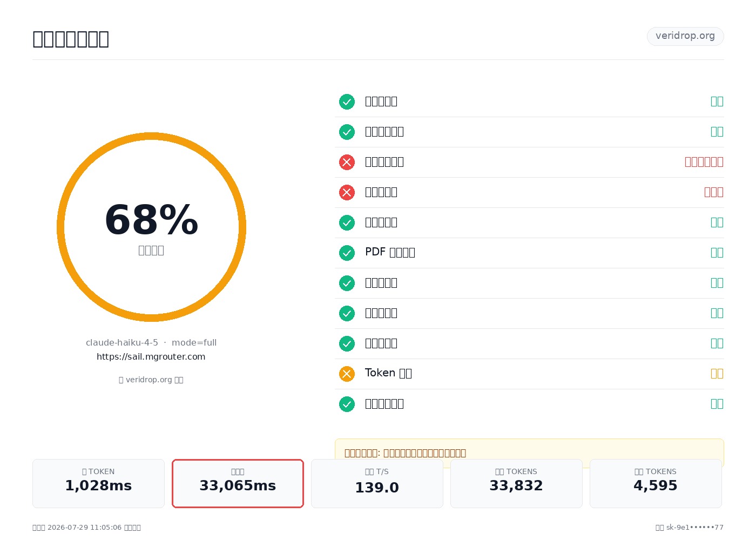756x540 pixels.
Task: Click the first red X status icon
Action: 347,162
